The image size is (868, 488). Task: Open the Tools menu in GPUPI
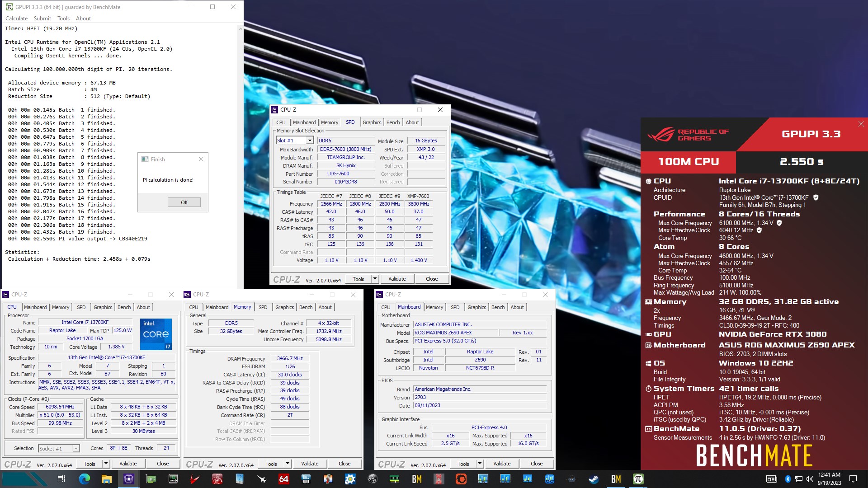point(63,19)
